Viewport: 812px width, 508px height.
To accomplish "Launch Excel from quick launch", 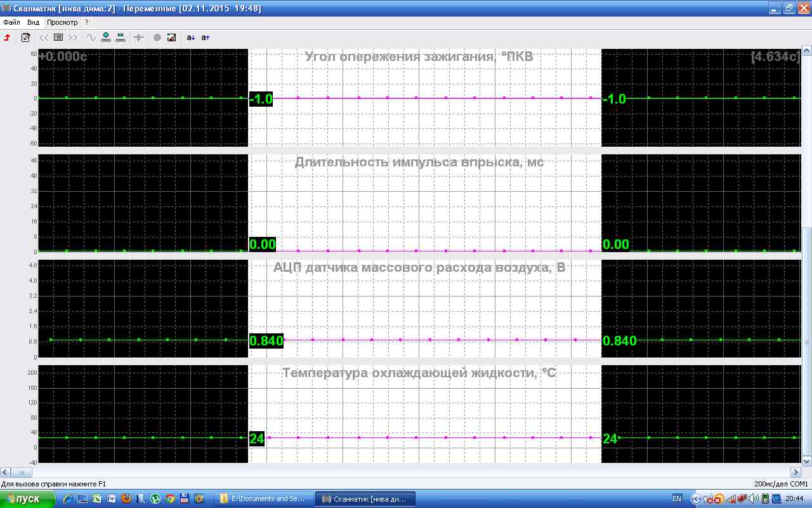I will (97, 498).
